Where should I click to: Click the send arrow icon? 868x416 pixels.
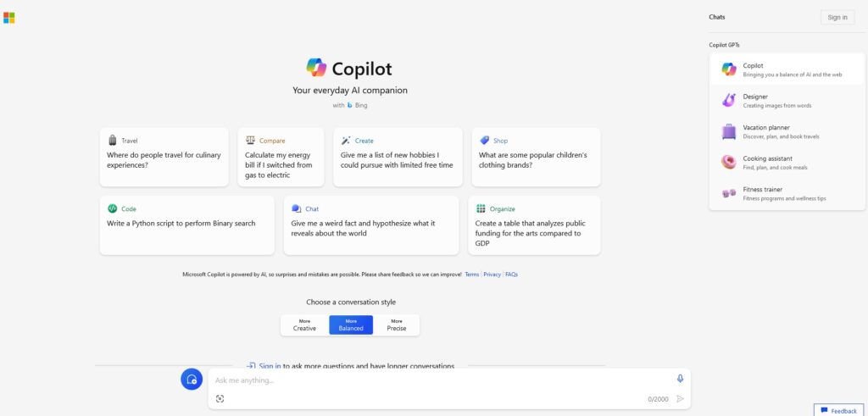pyautogui.click(x=680, y=398)
